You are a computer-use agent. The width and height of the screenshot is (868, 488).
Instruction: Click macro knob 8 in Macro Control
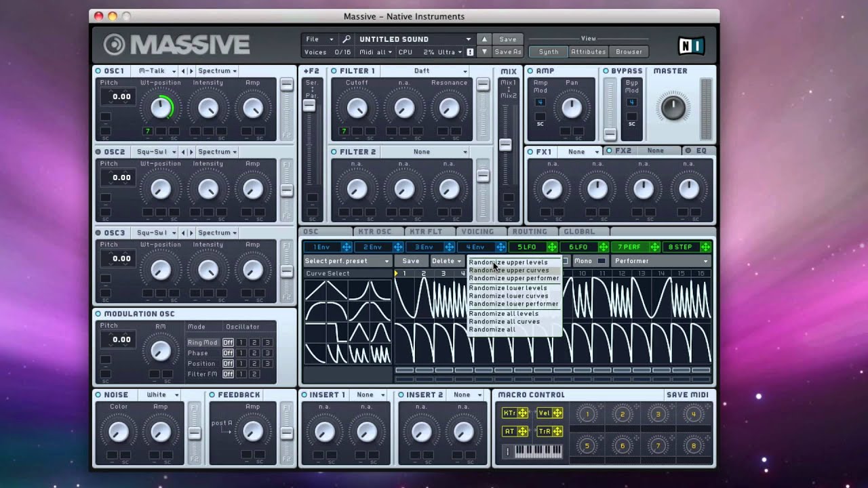click(x=693, y=446)
